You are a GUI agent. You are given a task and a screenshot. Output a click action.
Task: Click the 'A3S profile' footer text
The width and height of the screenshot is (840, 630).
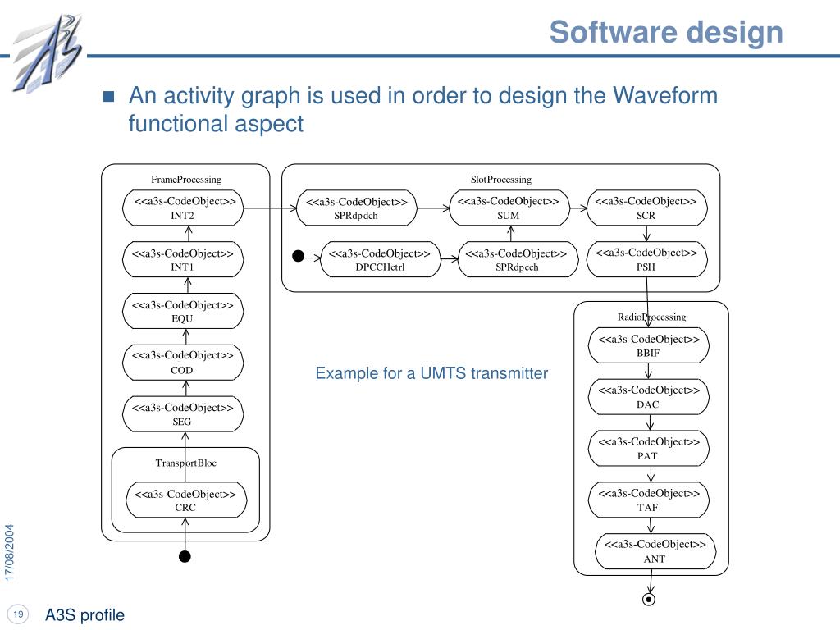(x=84, y=615)
